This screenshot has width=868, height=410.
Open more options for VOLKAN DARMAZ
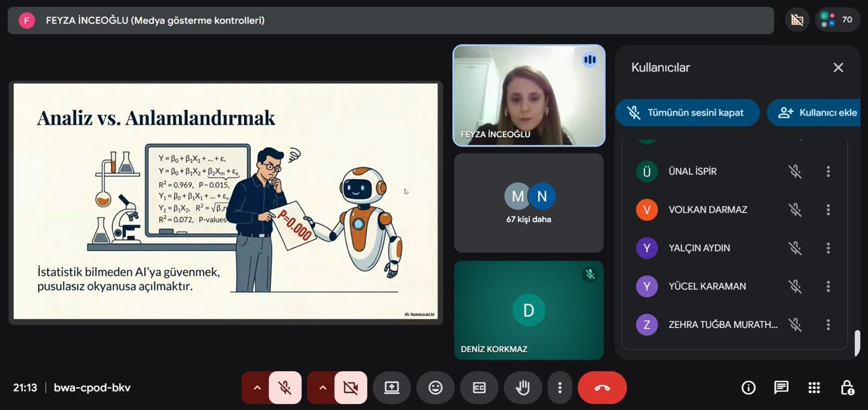click(828, 210)
